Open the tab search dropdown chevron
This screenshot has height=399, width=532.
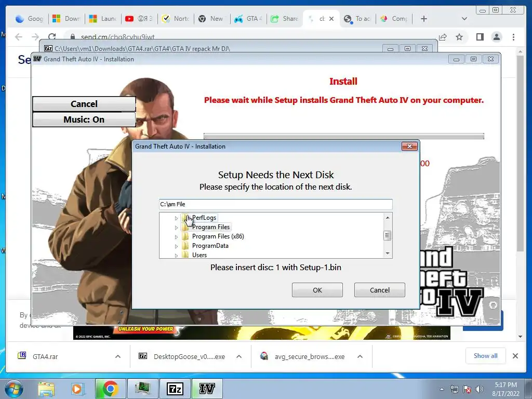[464, 19]
